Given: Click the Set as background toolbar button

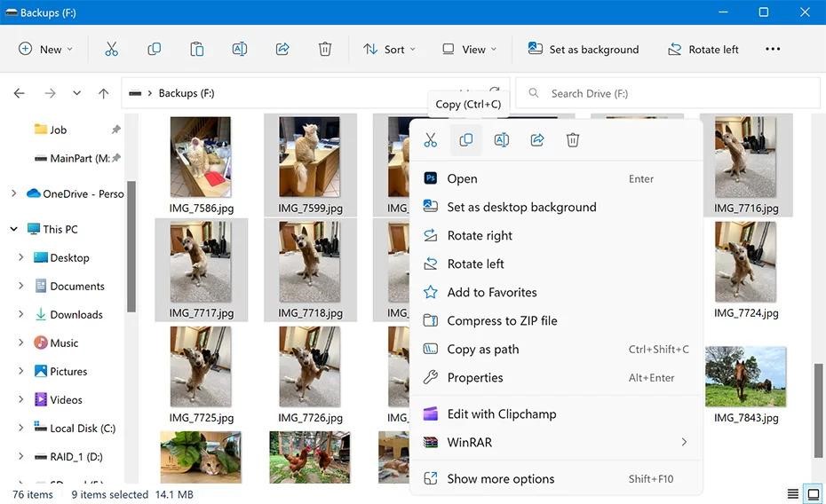Looking at the screenshot, I should [584, 50].
